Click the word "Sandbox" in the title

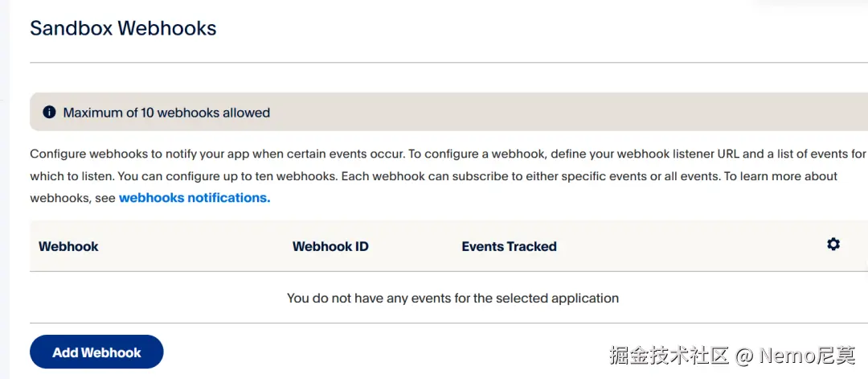[x=71, y=28]
